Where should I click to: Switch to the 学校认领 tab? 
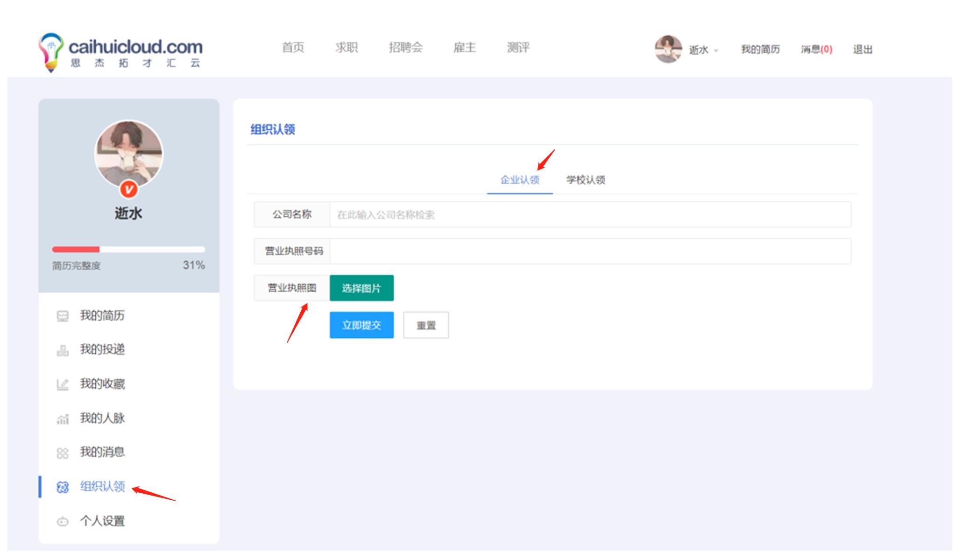click(586, 180)
